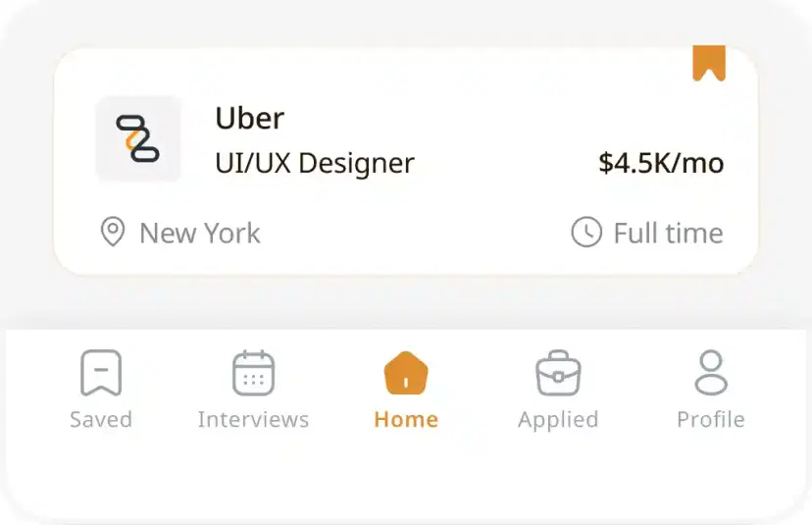Image resolution: width=812 pixels, height=525 pixels.
Task: Tap the orange Home house icon
Action: click(406, 373)
